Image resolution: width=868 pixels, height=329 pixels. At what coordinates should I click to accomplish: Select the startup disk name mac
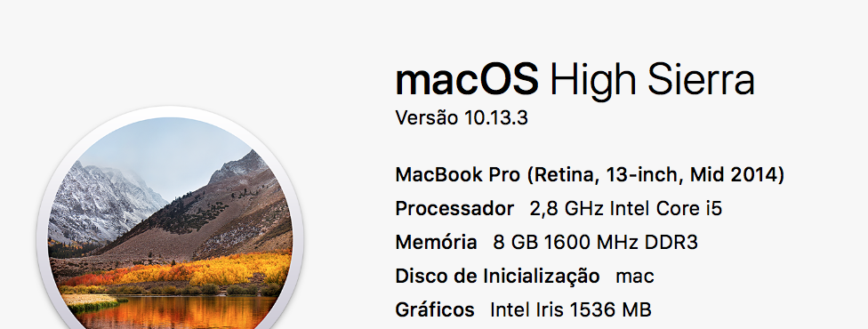[x=635, y=277]
